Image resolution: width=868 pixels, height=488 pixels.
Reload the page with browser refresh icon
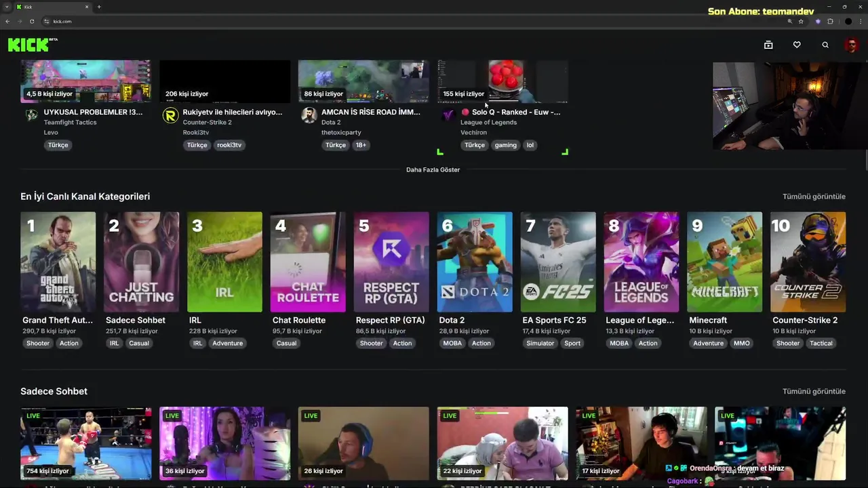pyautogui.click(x=32, y=21)
